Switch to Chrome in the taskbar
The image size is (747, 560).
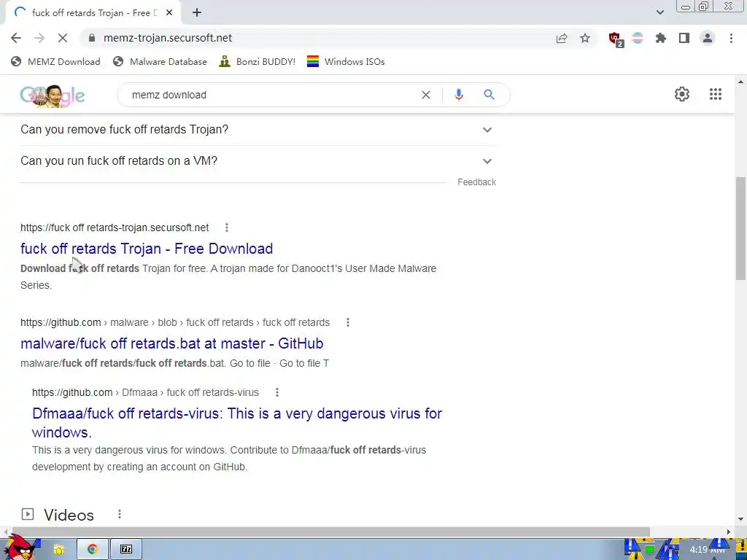[93, 549]
